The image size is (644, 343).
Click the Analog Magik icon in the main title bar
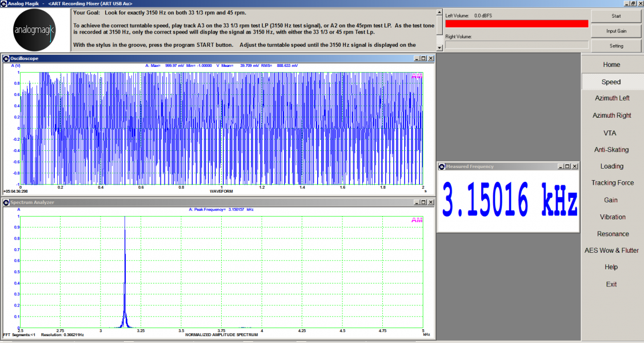4,3
